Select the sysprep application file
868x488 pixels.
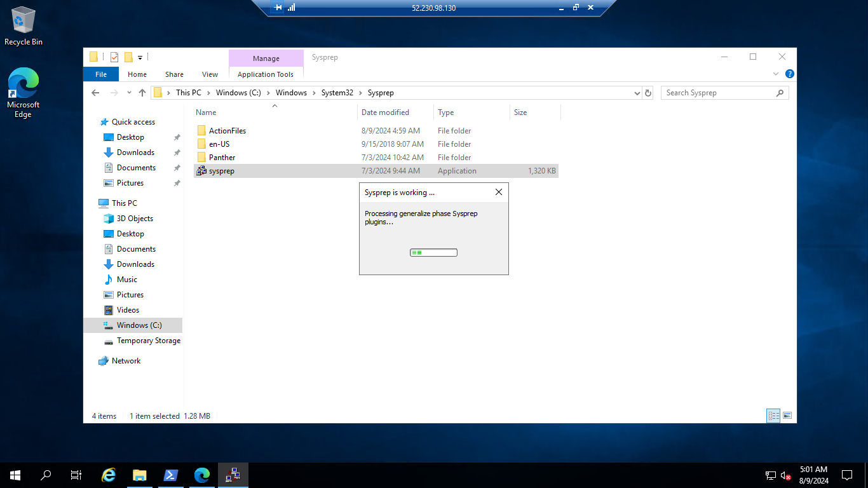point(376,171)
